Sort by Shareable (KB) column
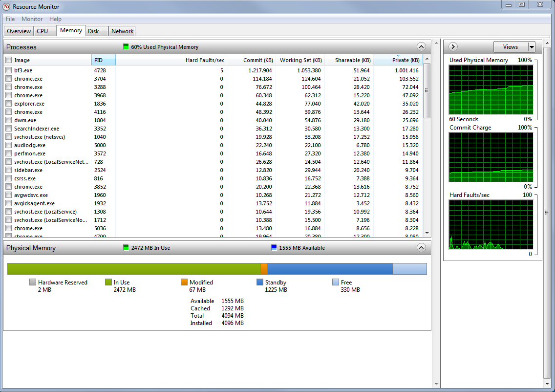 click(349, 60)
